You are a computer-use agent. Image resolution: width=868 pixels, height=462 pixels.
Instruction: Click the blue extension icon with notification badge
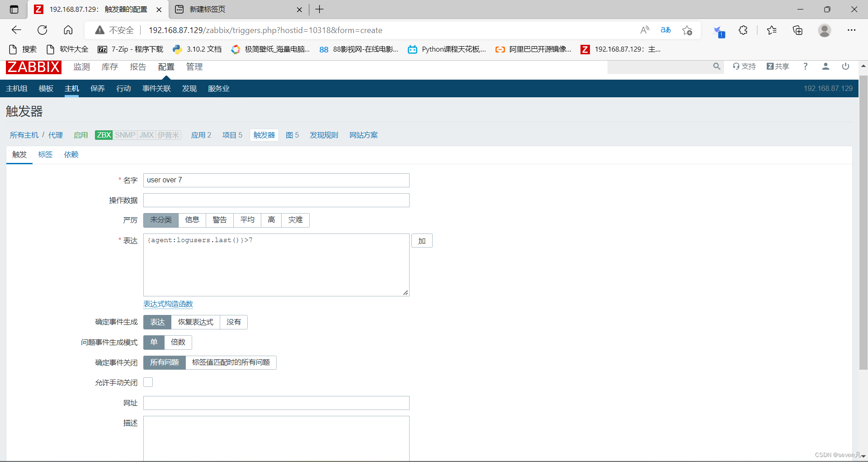pos(718,31)
